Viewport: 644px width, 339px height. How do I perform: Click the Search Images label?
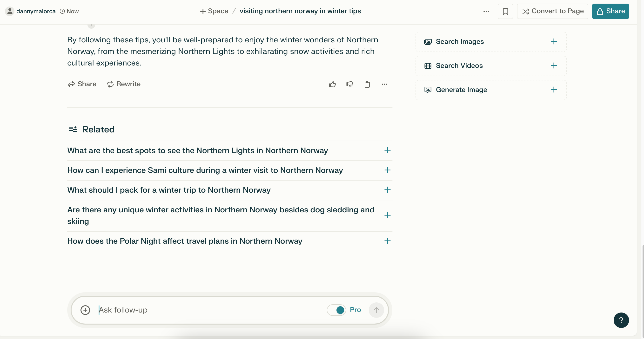click(460, 42)
